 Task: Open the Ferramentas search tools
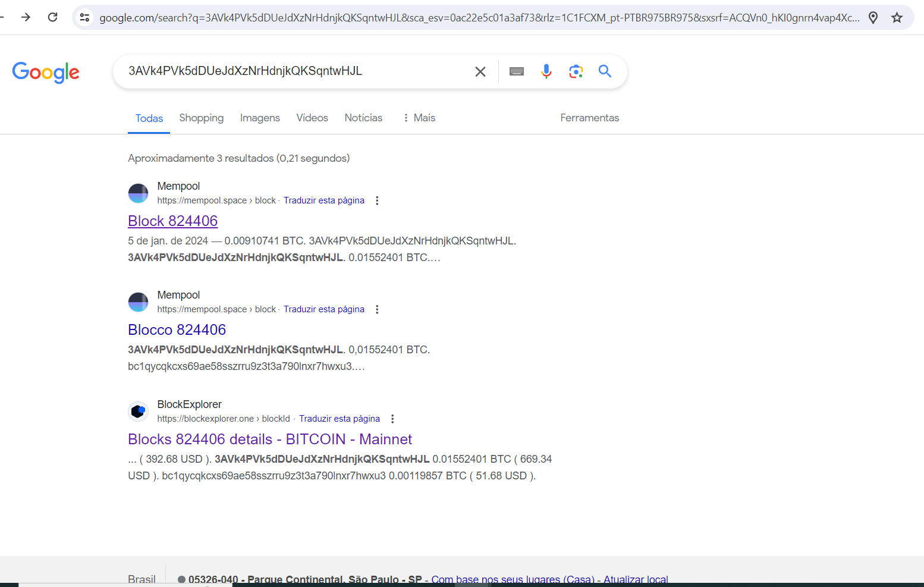click(x=590, y=118)
